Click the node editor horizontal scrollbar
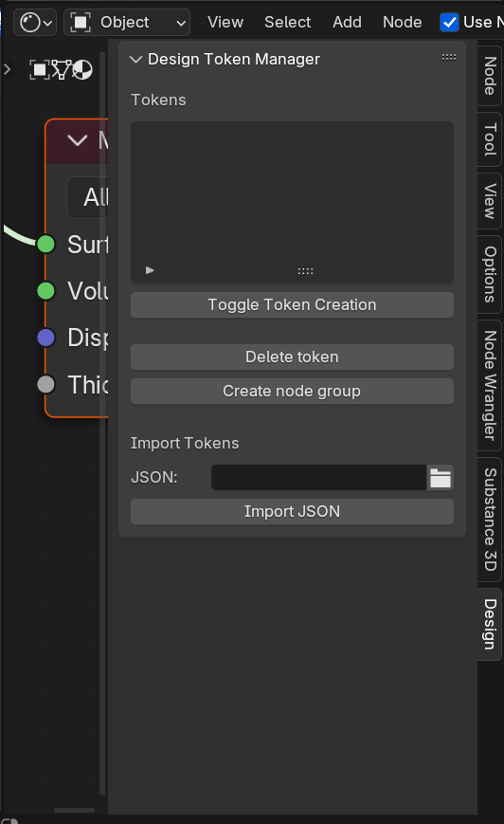 75,811
